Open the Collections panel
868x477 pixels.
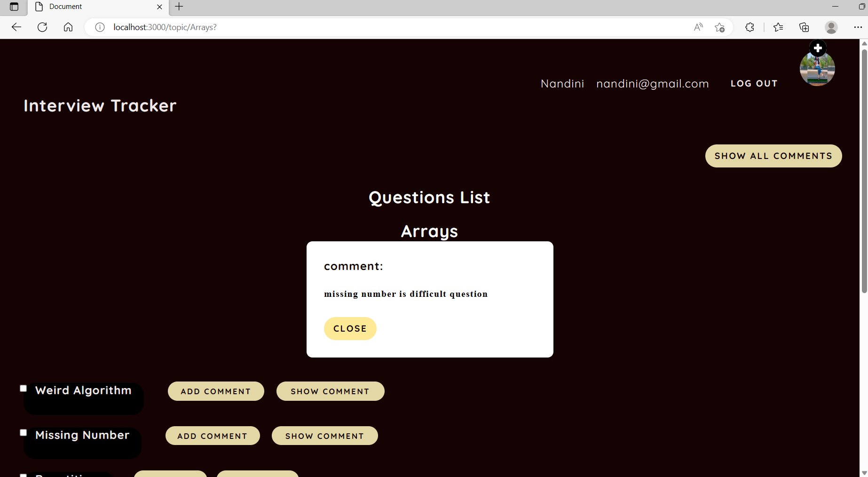(804, 27)
